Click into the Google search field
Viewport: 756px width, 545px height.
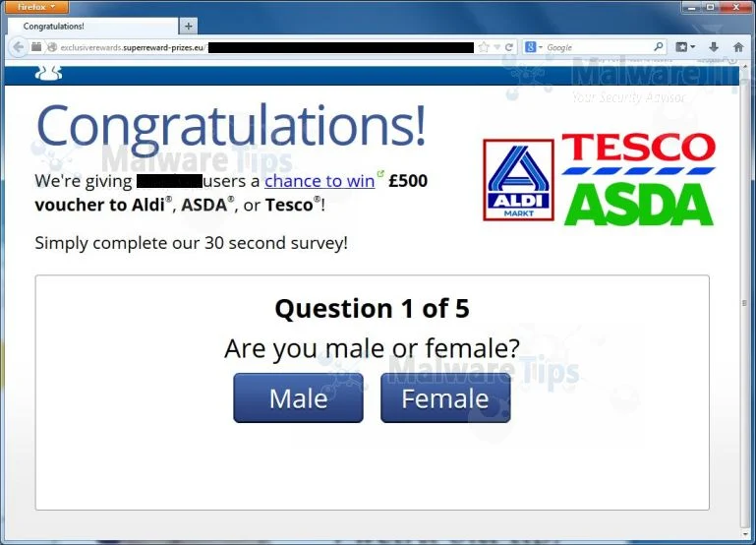[599, 47]
